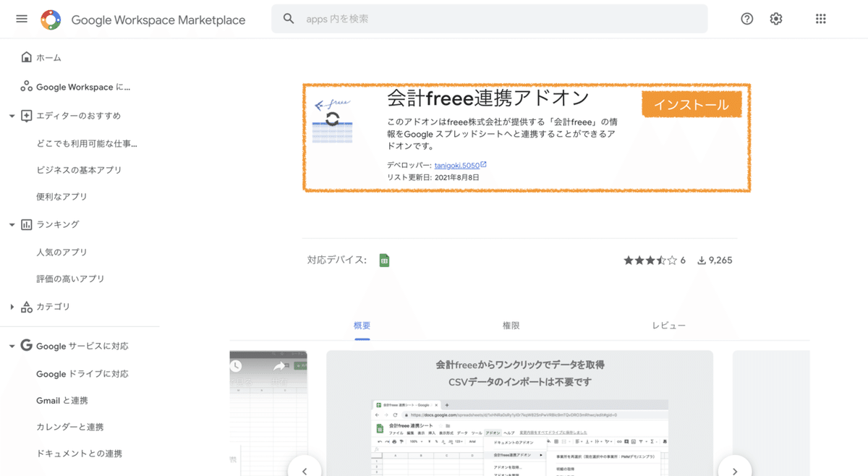Image resolution: width=868 pixels, height=476 pixels.
Task: Open developer link tanigoki.5050
Action: point(457,166)
